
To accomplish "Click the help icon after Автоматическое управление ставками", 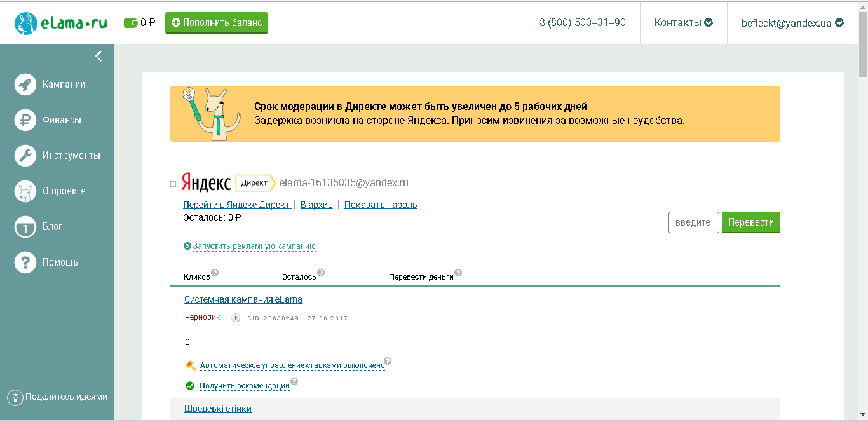I will (x=388, y=362).
